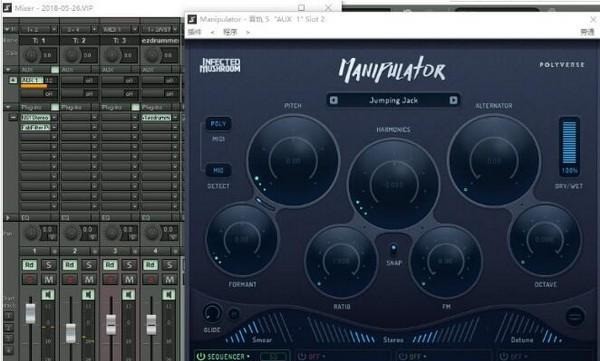Image resolution: width=600 pixels, height=361 pixels.
Task: Click the Sequencer power icon
Action: [201, 356]
